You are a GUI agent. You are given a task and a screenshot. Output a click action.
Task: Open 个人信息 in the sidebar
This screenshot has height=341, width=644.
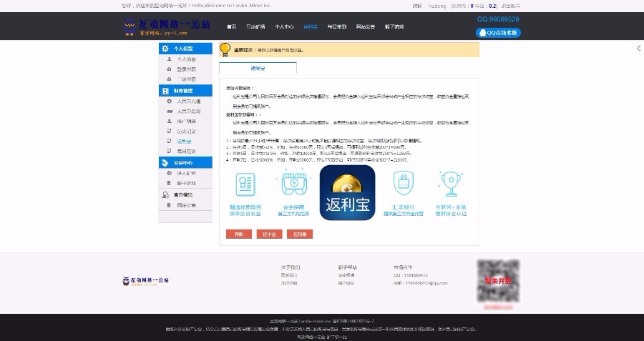click(x=187, y=59)
